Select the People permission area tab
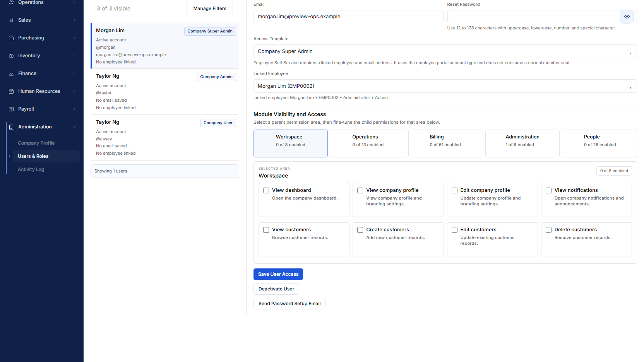 600,143
